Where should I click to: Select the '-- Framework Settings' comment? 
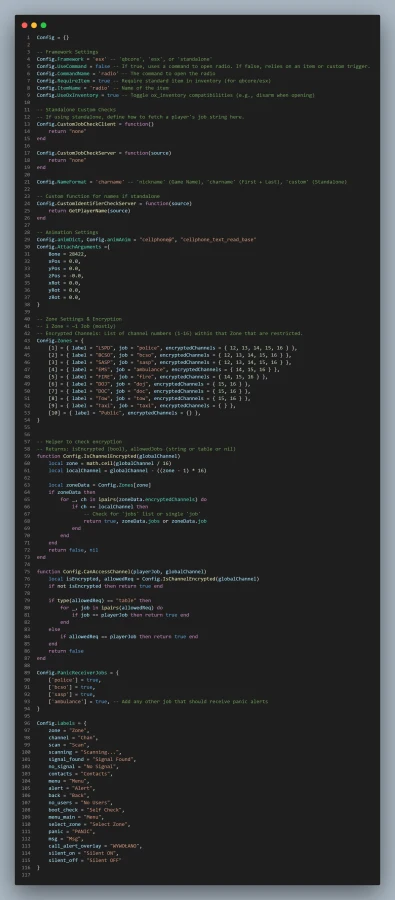tap(67, 52)
